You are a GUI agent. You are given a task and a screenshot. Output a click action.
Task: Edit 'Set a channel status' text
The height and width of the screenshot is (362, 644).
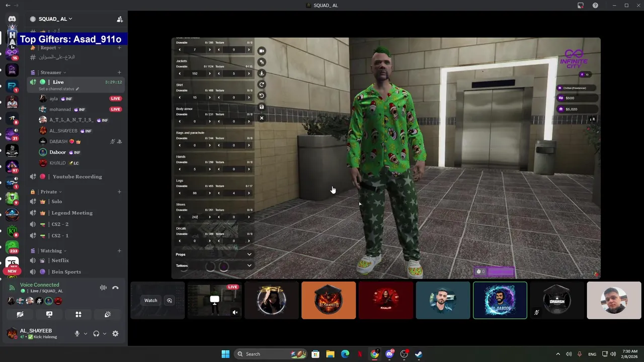(59, 89)
